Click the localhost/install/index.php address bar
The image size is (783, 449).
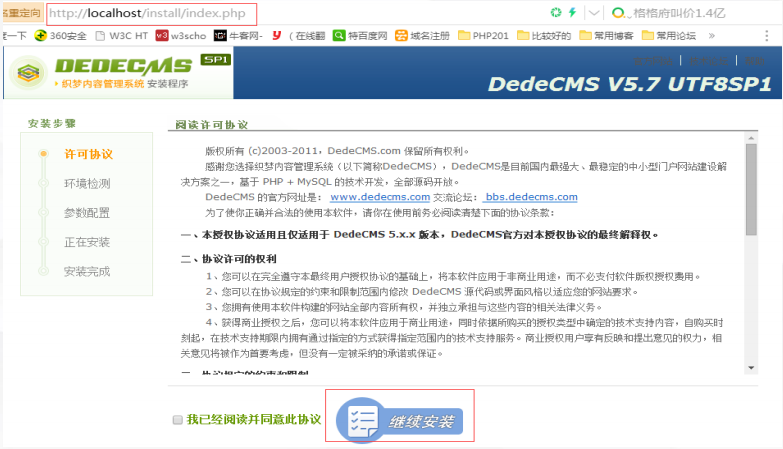click(151, 13)
